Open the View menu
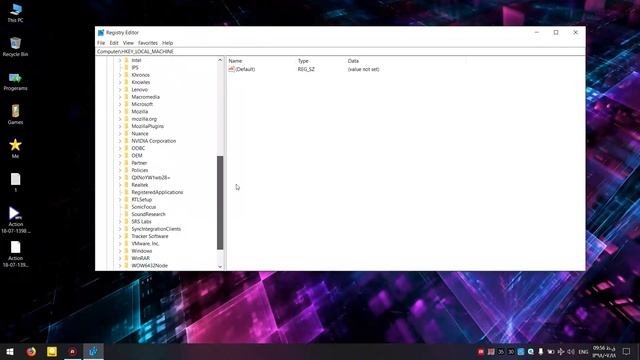Image resolution: width=640 pixels, height=360 pixels. (128, 43)
